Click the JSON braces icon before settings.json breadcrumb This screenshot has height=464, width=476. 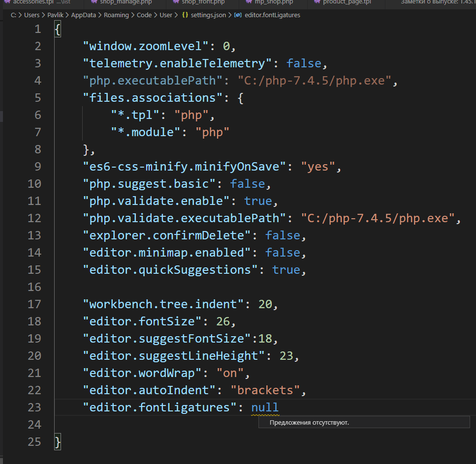(185, 15)
